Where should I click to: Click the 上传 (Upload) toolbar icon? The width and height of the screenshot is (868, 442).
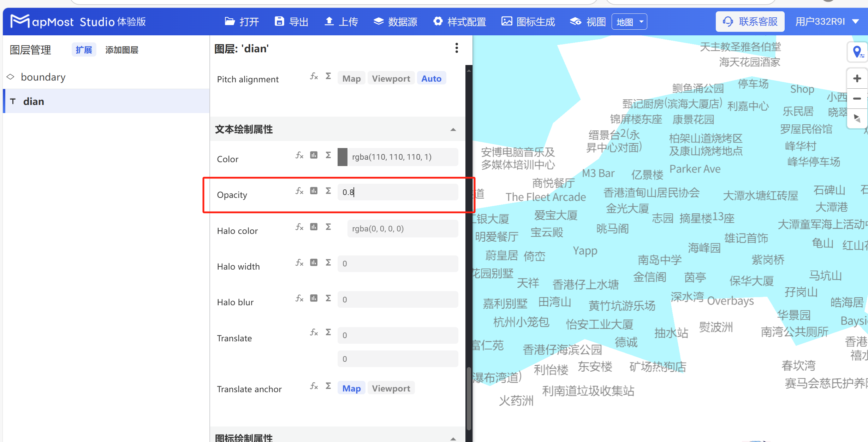point(329,21)
